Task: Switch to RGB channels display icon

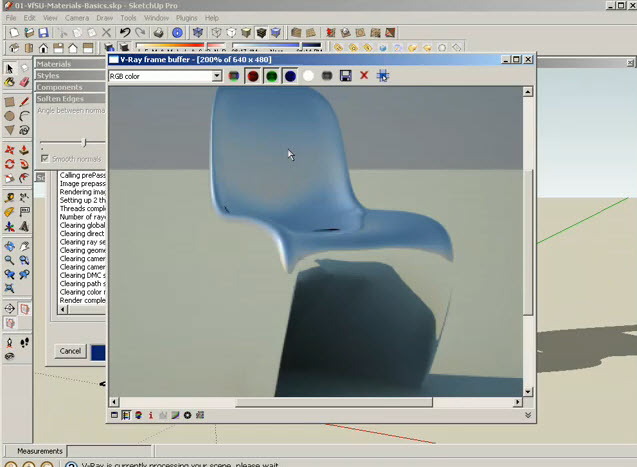Action: pos(234,76)
